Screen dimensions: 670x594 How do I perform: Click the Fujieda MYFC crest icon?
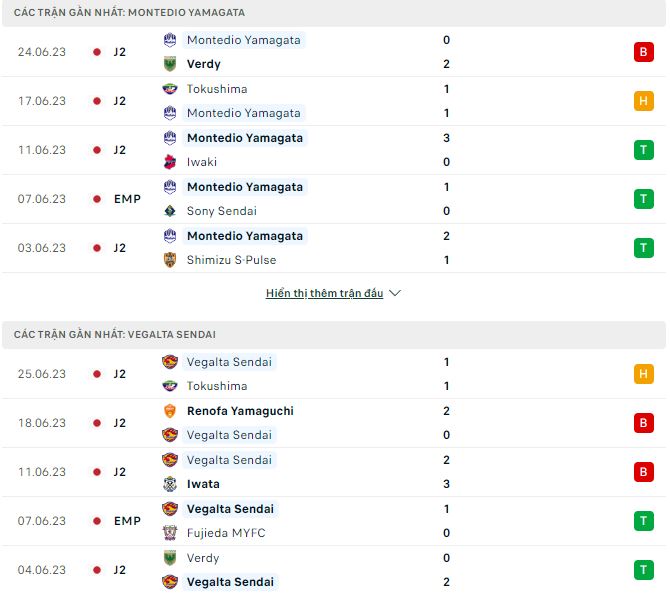(x=170, y=533)
